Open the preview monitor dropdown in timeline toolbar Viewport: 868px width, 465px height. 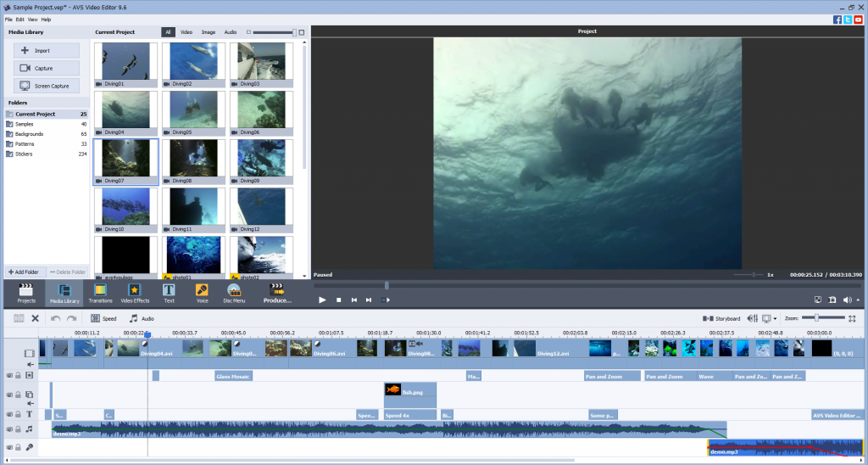pyautogui.click(x=770, y=318)
